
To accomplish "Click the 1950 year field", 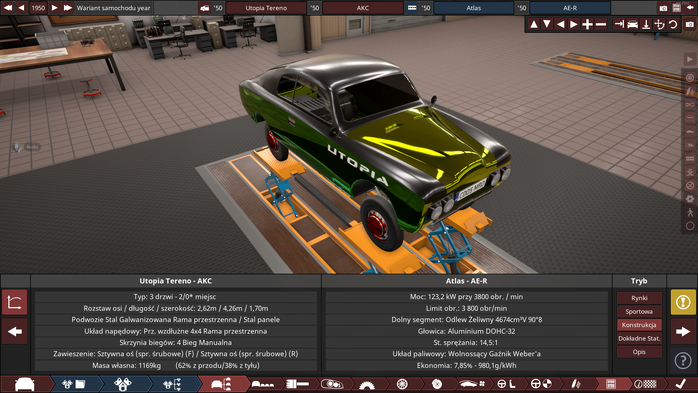I will coord(38,8).
